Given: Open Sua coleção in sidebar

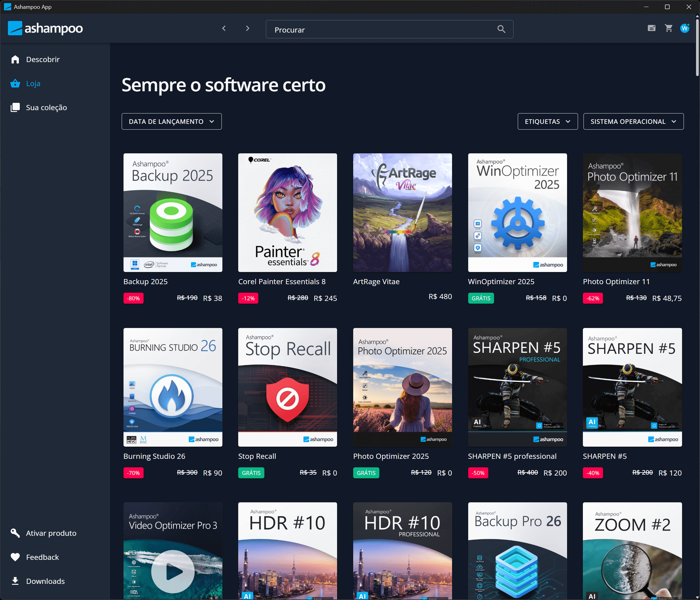Looking at the screenshot, I should click(x=46, y=107).
